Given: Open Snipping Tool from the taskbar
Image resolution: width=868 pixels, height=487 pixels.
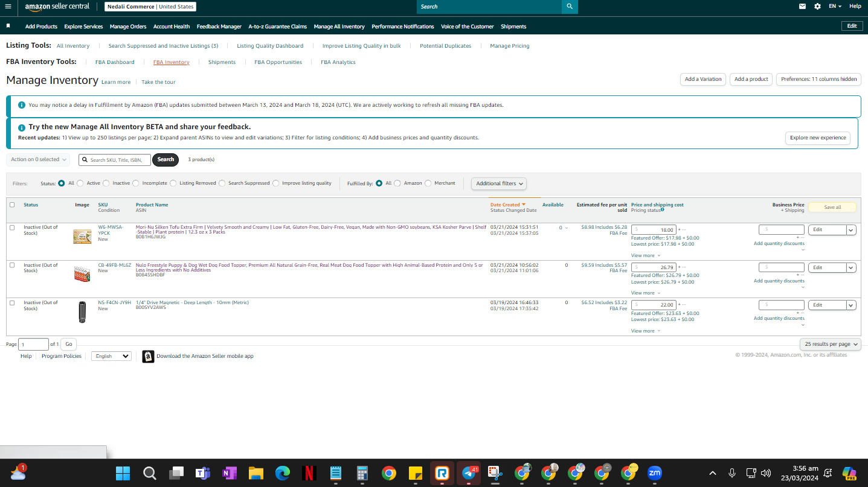Looking at the screenshot, I should pos(495,473).
